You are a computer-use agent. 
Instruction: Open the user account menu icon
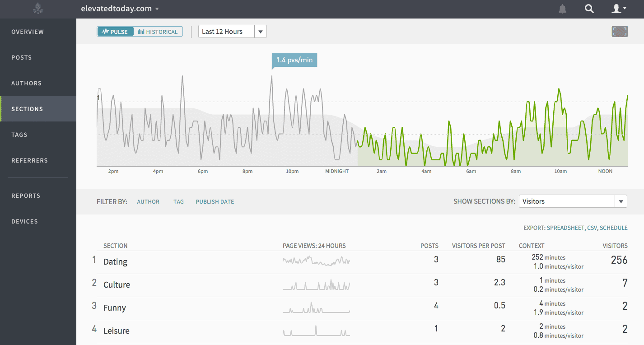618,9
